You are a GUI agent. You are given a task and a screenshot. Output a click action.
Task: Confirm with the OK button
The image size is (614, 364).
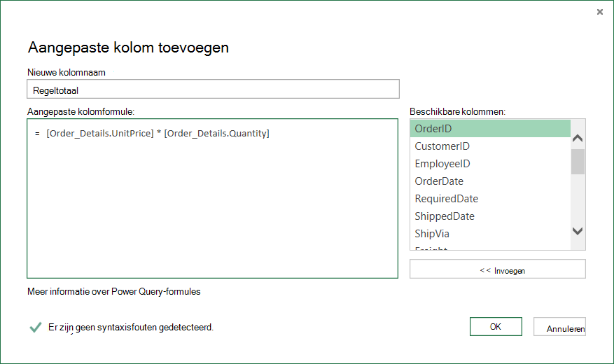pyautogui.click(x=496, y=326)
